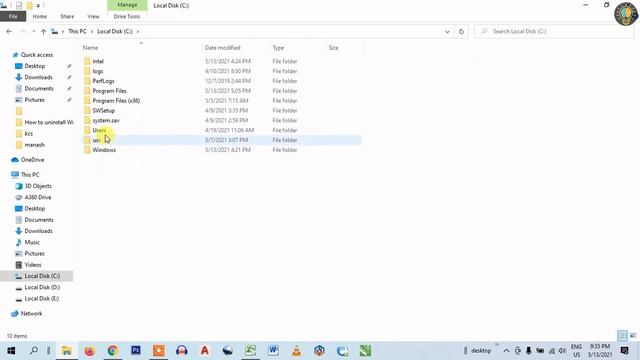Click This PC in address breadcrumb
640x360 pixels.
point(77,31)
